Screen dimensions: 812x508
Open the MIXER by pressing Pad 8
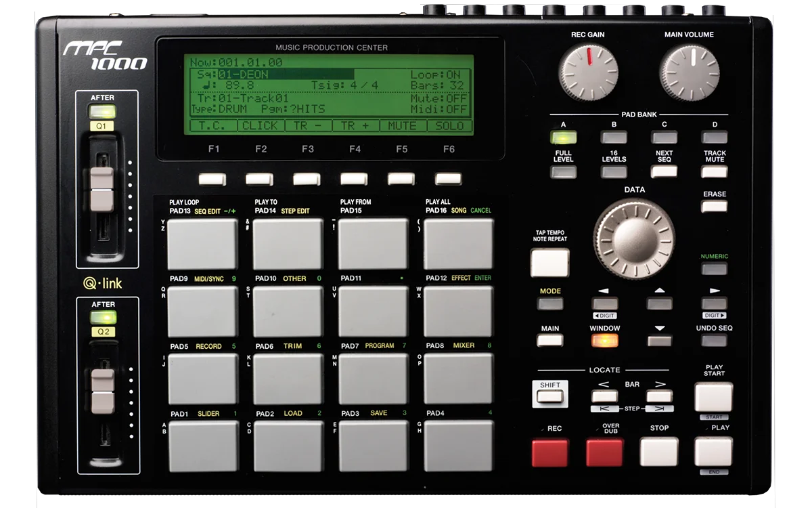pos(457,378)
